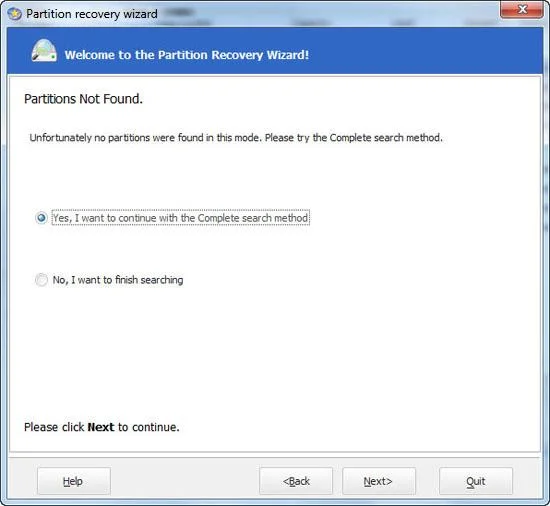550x506 pixels.
Task: Click the bold 'Next' word in instruction text
Action: point(101,427)
